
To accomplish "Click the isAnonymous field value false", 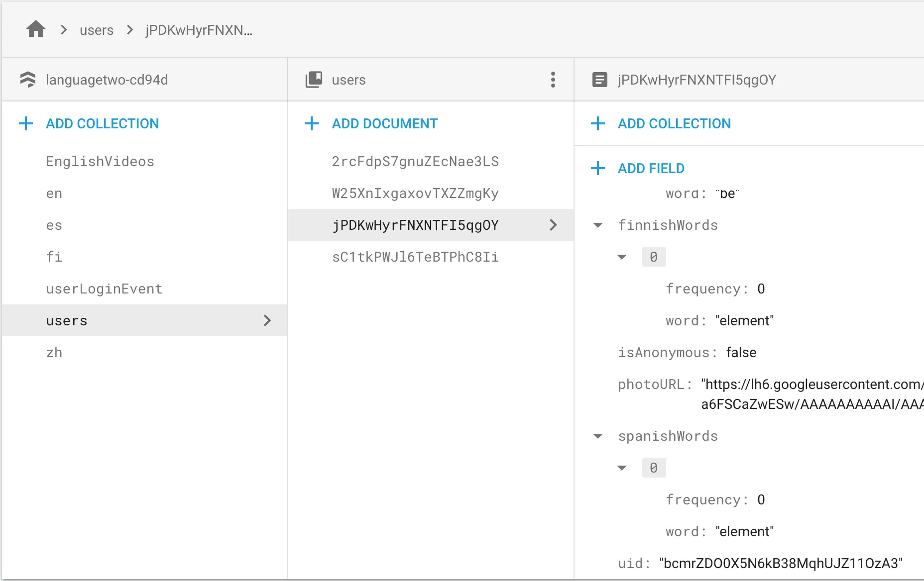I will (741, 353).
